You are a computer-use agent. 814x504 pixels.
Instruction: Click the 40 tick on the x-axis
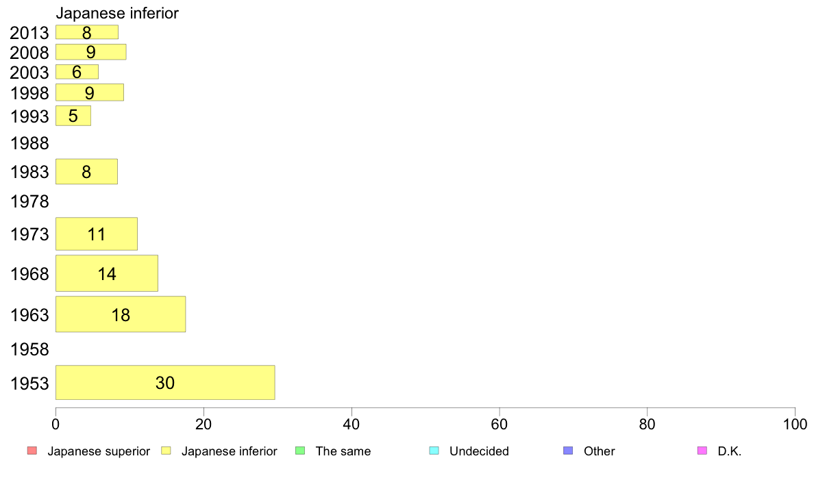pos(351,424)
